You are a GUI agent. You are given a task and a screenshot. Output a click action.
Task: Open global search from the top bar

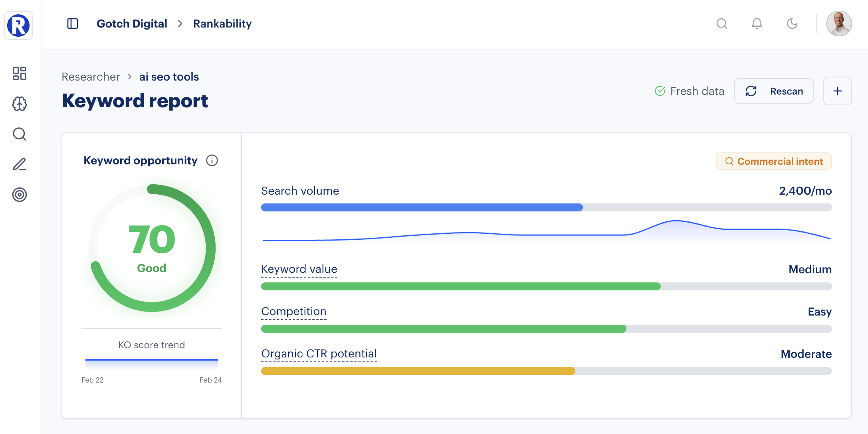pos(722,24)
